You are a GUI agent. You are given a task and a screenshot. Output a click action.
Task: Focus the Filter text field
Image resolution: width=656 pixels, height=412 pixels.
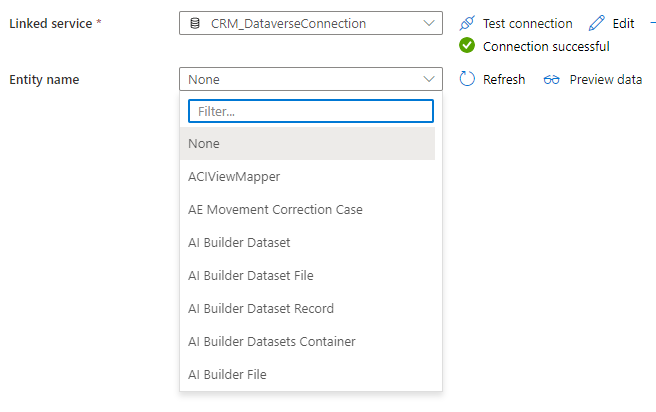pos(311,110)
